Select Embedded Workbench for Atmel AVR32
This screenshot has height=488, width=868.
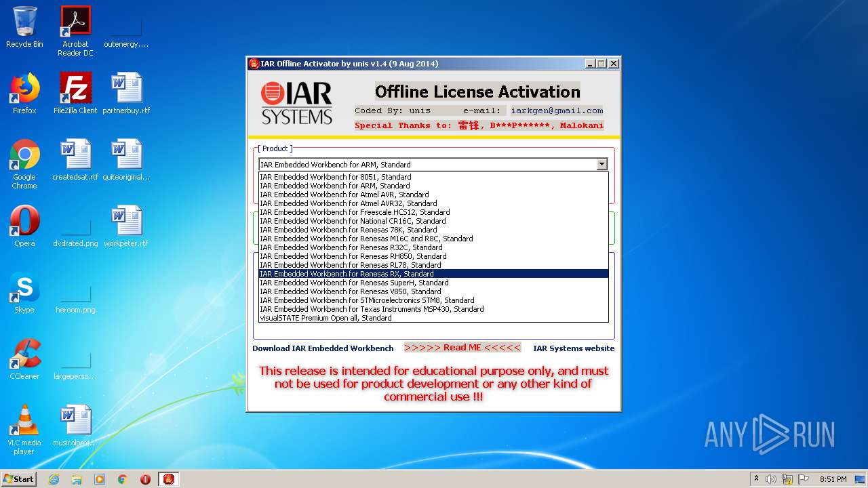tap(433, 203)
